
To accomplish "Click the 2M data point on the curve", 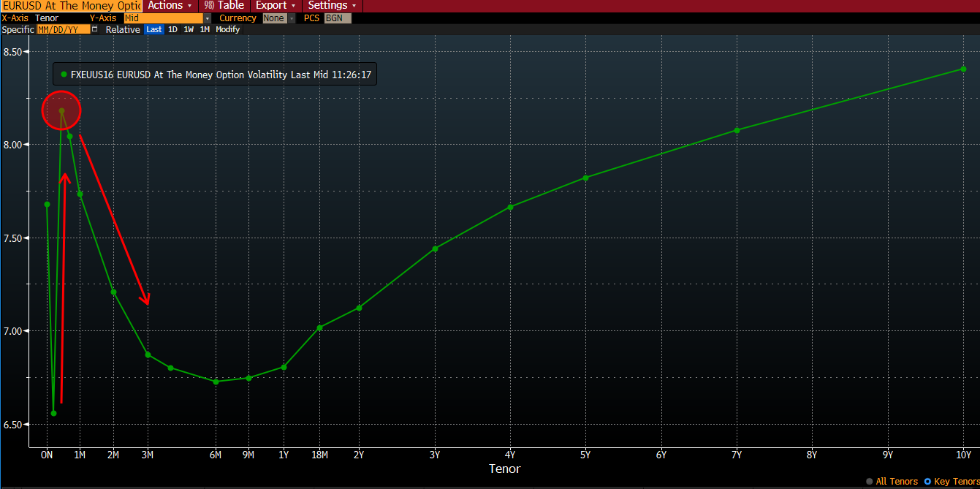I will pyautogui.click(x=113, y=292).
